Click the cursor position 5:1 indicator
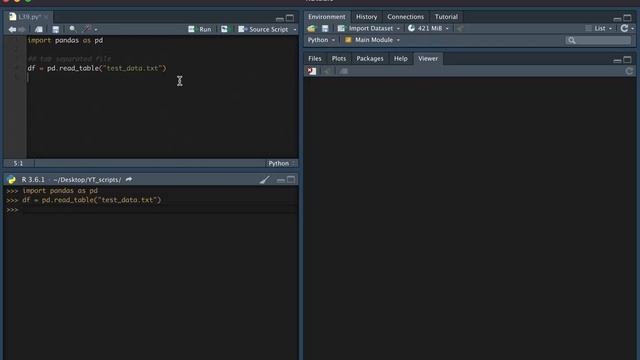This screenshot has height=360, width=640. [18, 163]
